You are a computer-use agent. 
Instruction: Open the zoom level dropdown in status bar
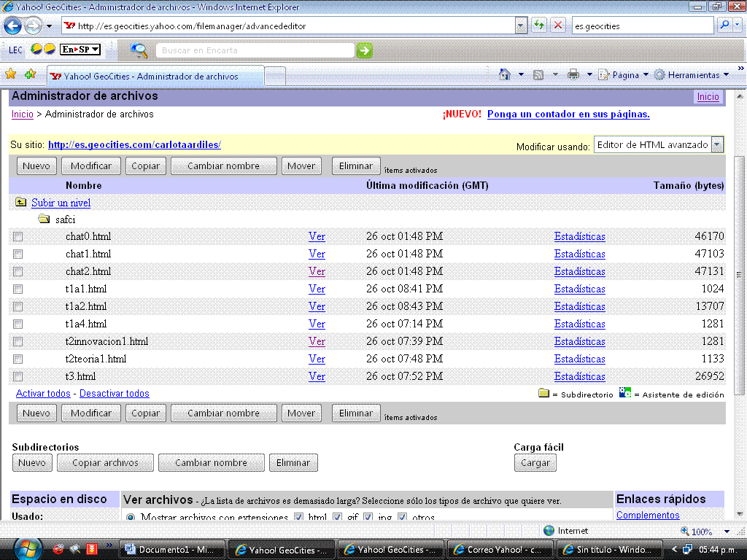coord(727,532)
